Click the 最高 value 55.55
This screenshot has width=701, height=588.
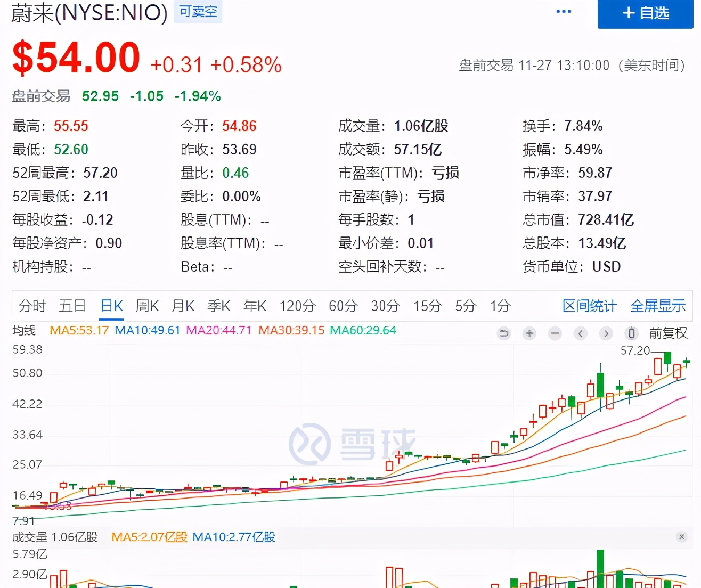tap(71, 126)
